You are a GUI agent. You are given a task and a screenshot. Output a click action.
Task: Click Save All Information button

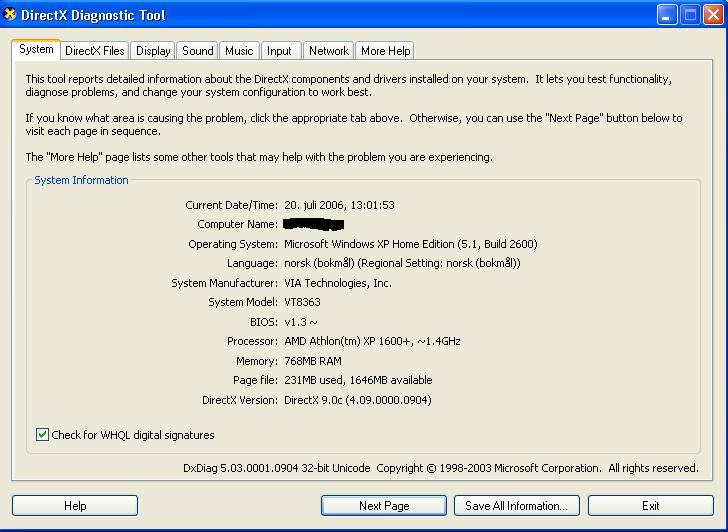[517, 506]
